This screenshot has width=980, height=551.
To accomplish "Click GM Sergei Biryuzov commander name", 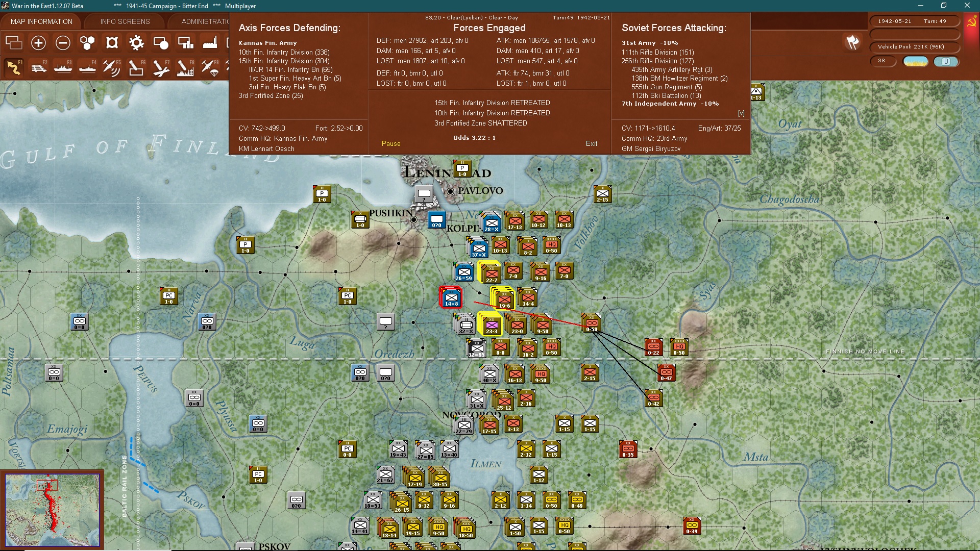I will pos(651,149).
